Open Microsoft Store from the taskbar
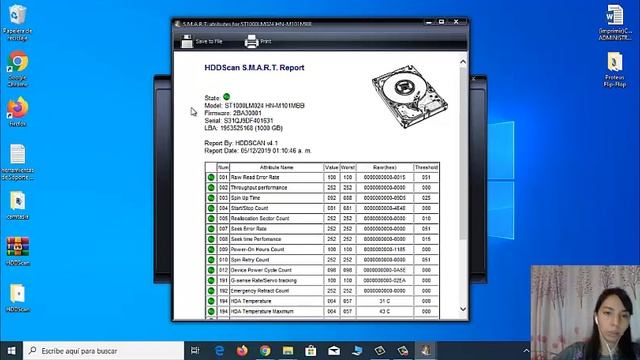The width and height of the screenshot is (640, 360). click(311, 351)
